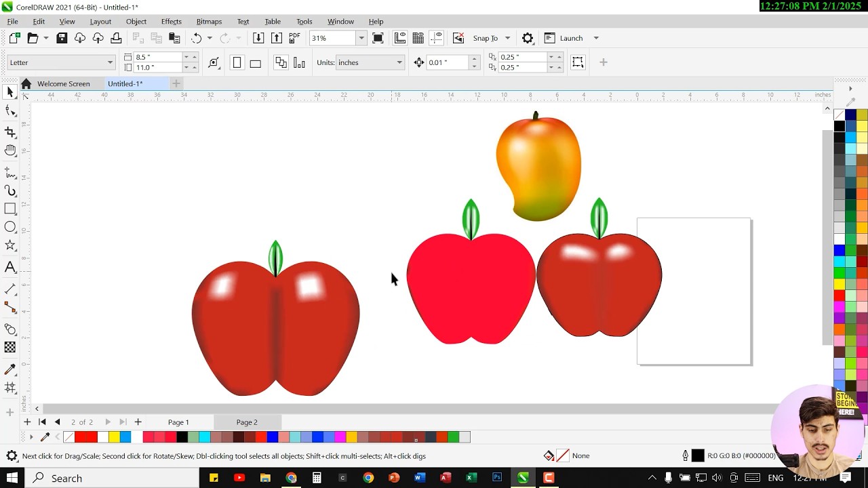The width and height of the screenshot is (868, 488).
Task: Click the vertical scrollbar thumb
Action: click(827, 237)
